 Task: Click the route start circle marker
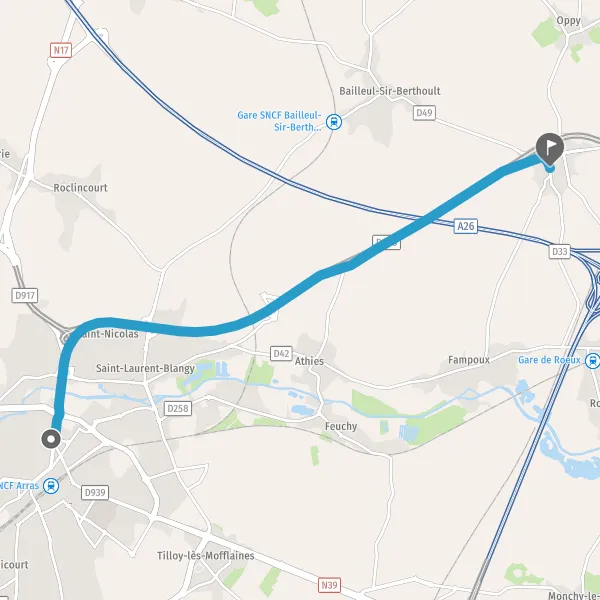[x=51, y=439]
